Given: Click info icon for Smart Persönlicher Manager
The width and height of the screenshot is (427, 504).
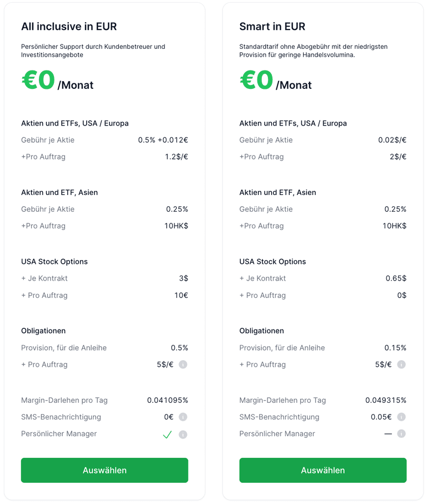Looking at the screenshot, I should (401, 433).
